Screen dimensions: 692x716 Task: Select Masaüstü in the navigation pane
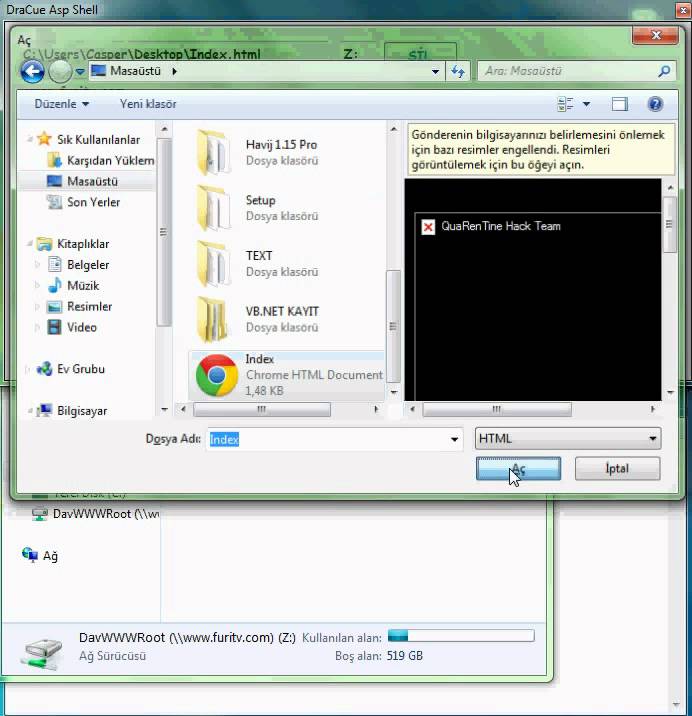click(92, 181)
